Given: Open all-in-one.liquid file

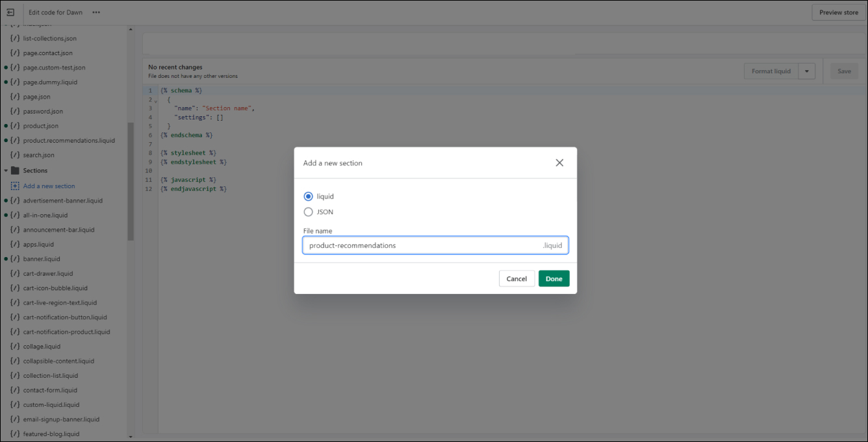Looking at the screenshot, I should pyautogui.click(x=45, y=215).
